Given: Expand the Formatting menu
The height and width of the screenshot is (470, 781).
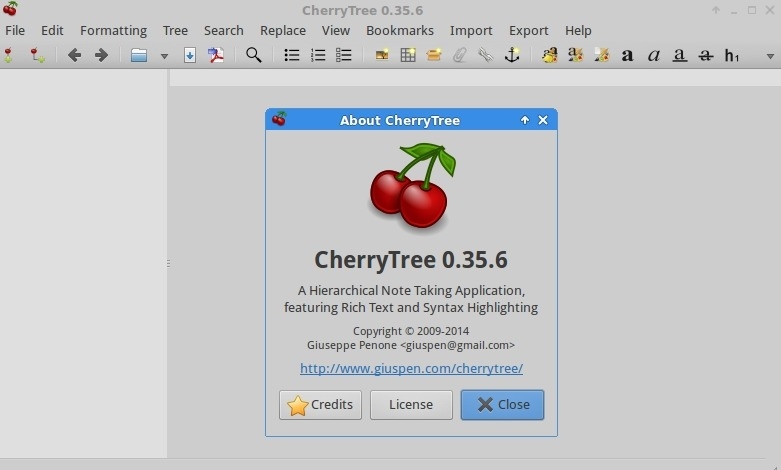Looking at the screenshot, I should click(113, 30).
